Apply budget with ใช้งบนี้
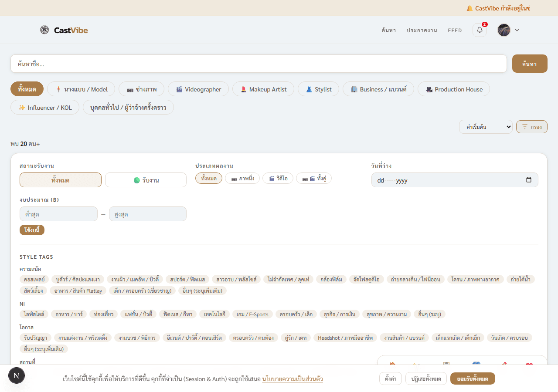The width and height of the screenshot is (558, 392). click(x=32, y=230)
